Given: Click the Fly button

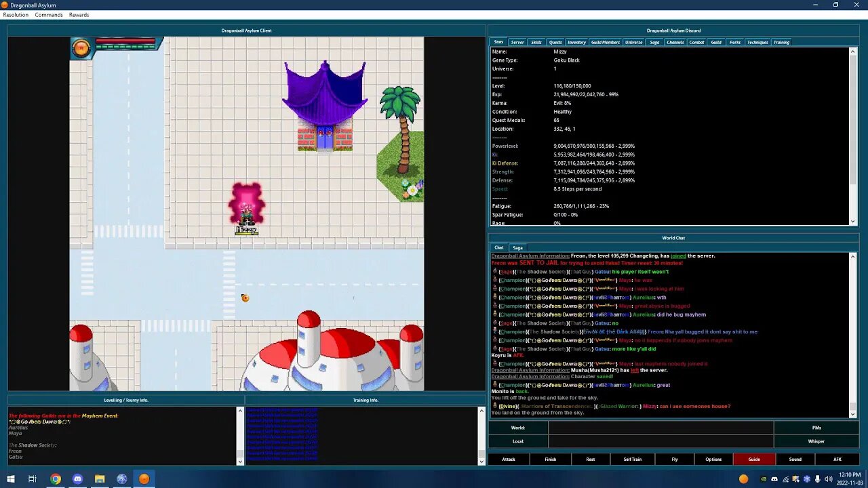Looking at the screenshot, I should click(674, 459).
